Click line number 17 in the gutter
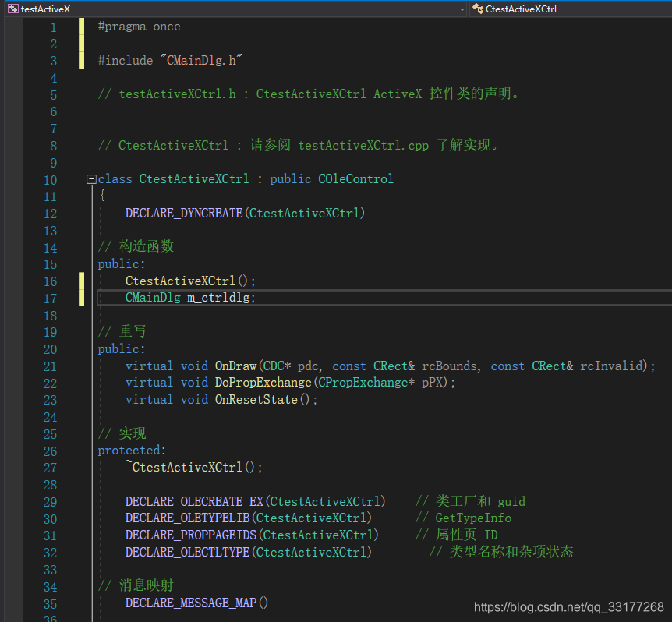This screenshot has height=622, width=672. [x=50, y=299]
